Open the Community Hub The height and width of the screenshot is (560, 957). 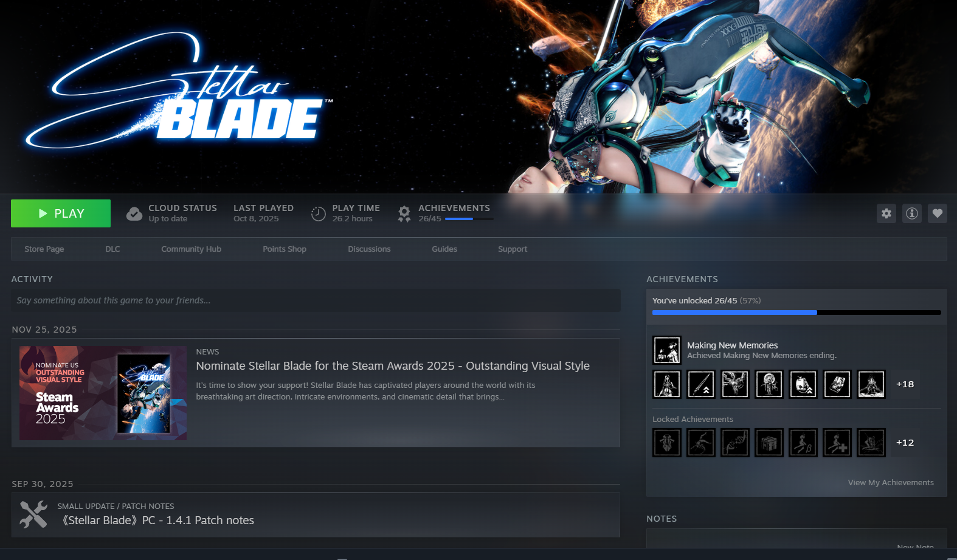point(191,249)
